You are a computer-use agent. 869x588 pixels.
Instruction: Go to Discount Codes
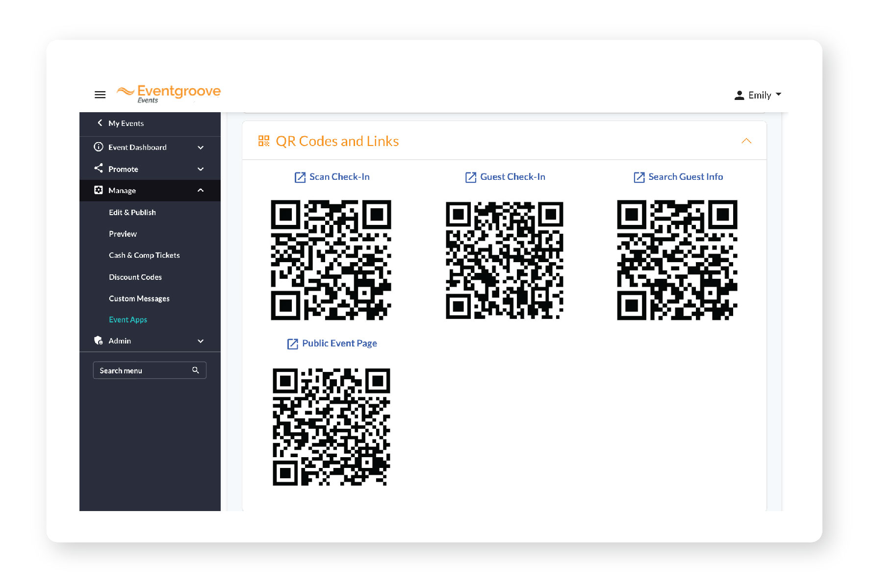[135, 277]
